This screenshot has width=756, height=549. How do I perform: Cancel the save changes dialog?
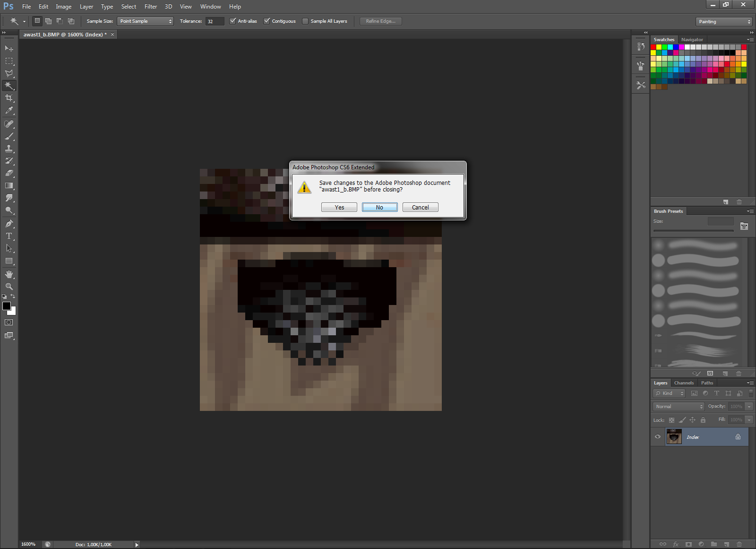pyautogui.click(x=421, y=208)
